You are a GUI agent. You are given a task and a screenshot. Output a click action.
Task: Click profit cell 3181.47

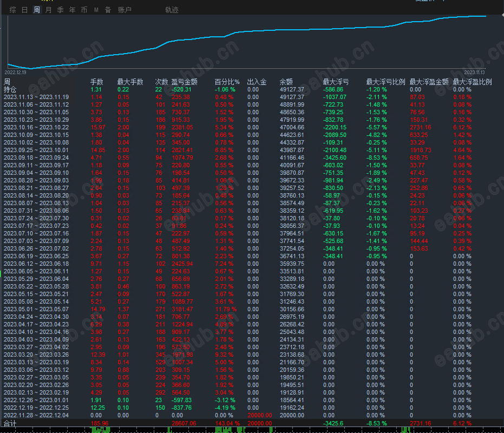coord(182,309)
